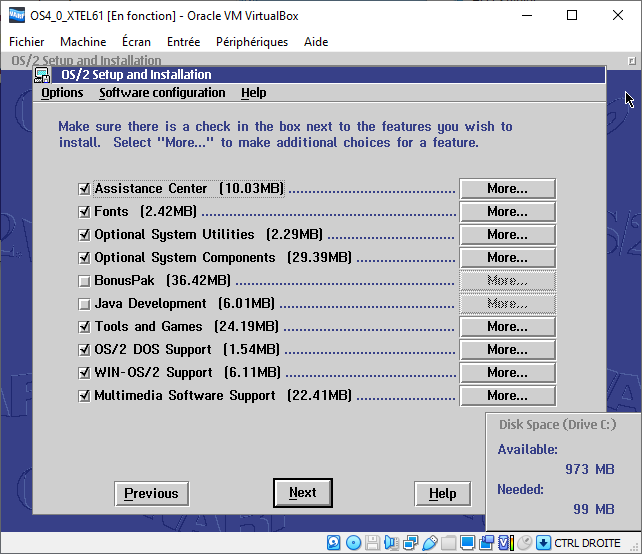The image size is (642, 554).
Task: Uncheck the Assistance Center checkbox
Action: click(84, 189)
